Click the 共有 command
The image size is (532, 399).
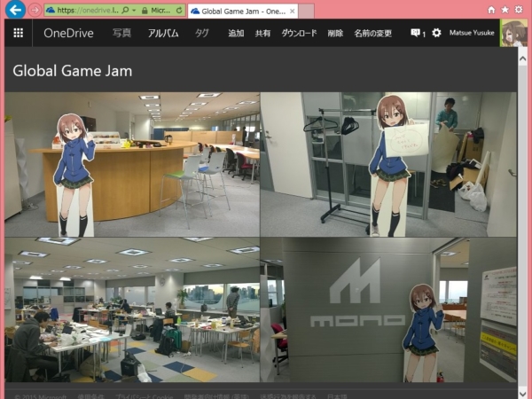(x=262, y=34)
